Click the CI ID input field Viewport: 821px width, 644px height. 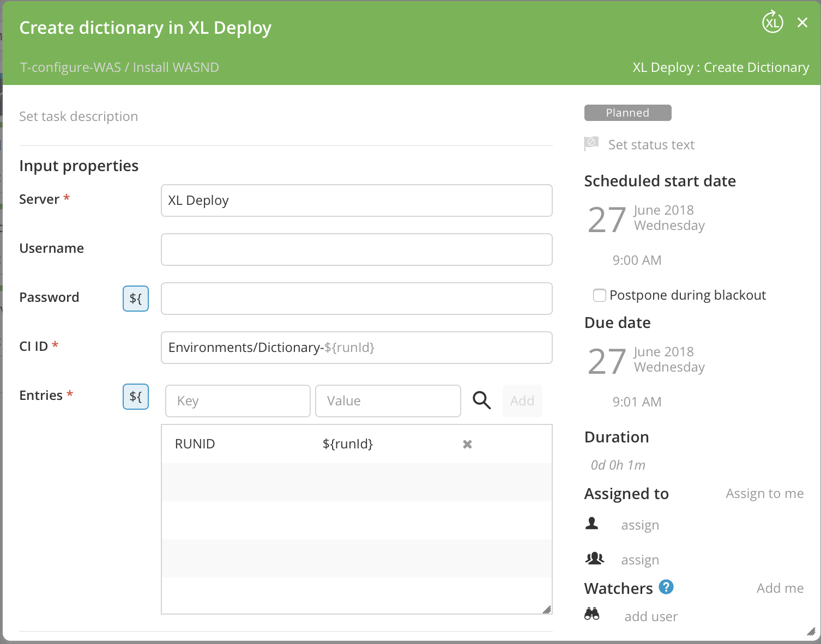pyautogui.click(x=357, y=348)
